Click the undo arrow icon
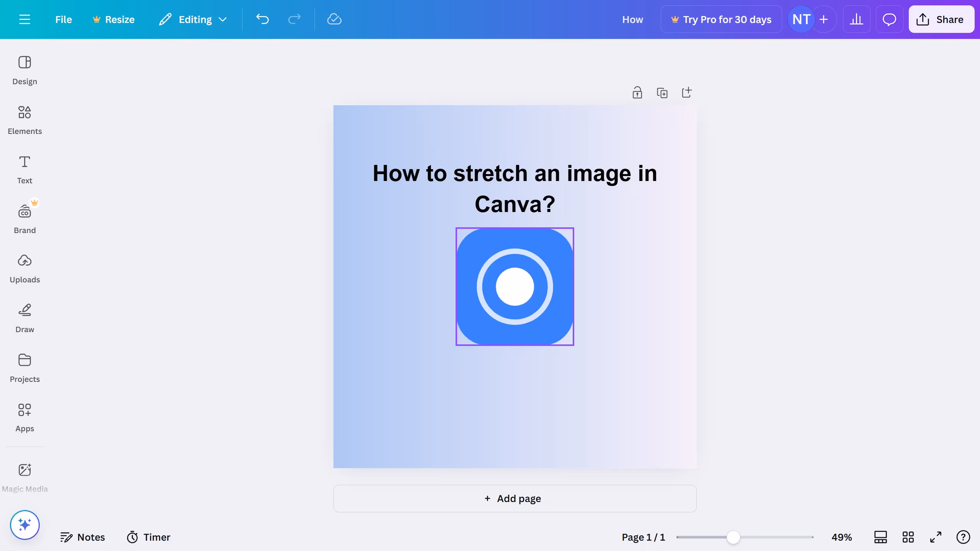Screen dimensions: 980x551 tap(262, 19)
